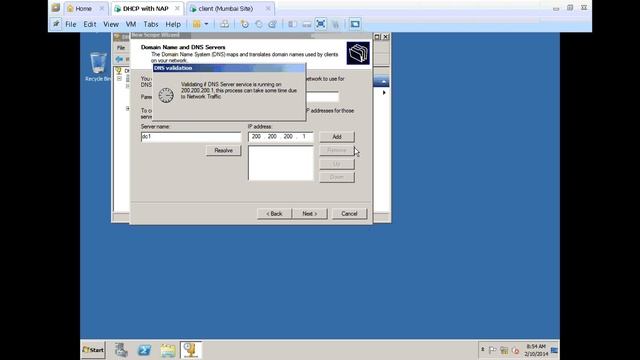Click the Resolve button
This screenshot has width=640, height=360.
[x=223, y=151]
